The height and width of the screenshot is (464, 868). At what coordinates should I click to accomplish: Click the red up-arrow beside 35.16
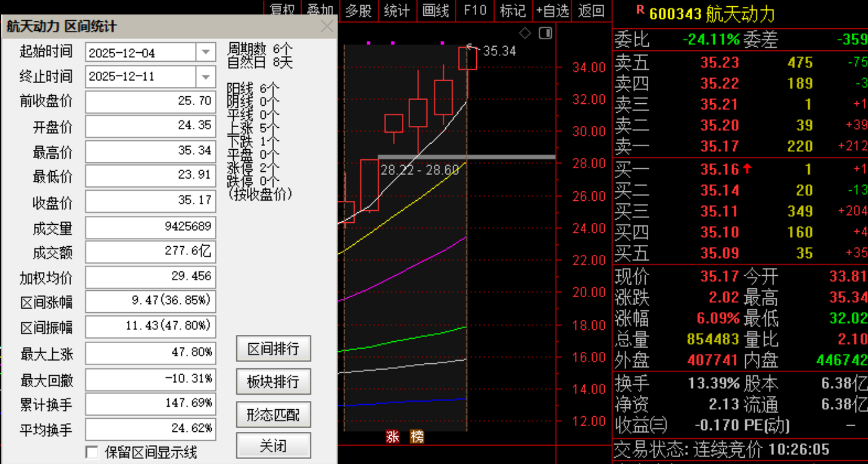coord(747,169)
